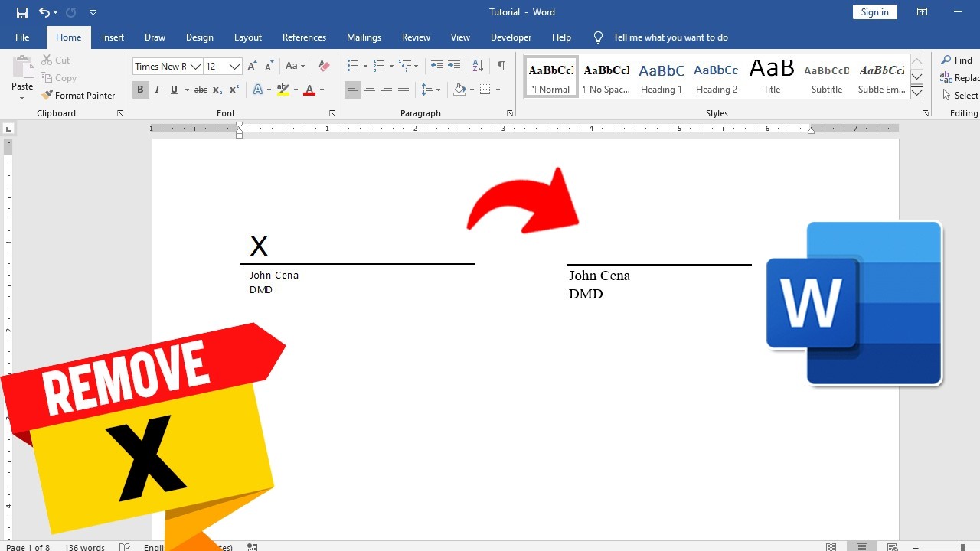Screen dimensions: 980x551
Task: Clear all formatting
Action: coord(324,67)
